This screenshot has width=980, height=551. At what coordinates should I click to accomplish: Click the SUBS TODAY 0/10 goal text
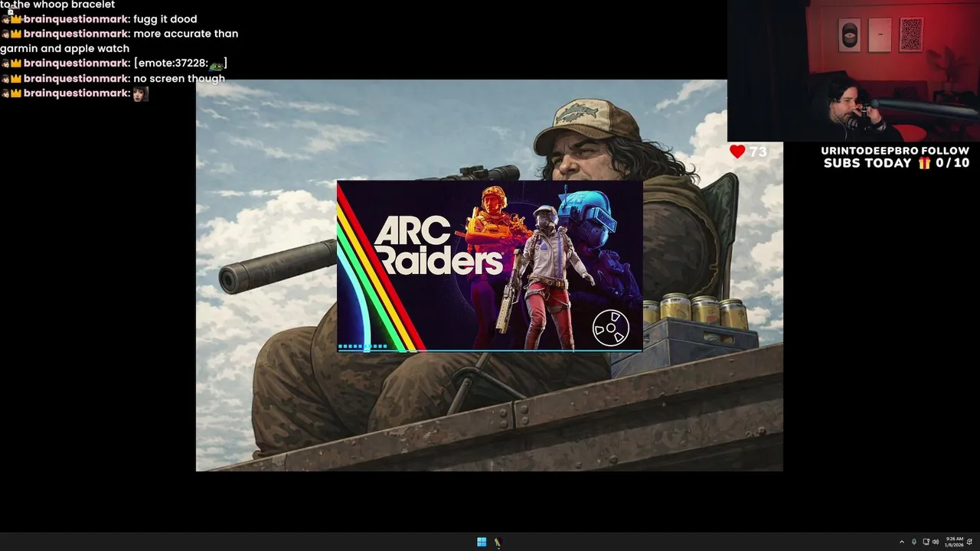pos(897,163)
